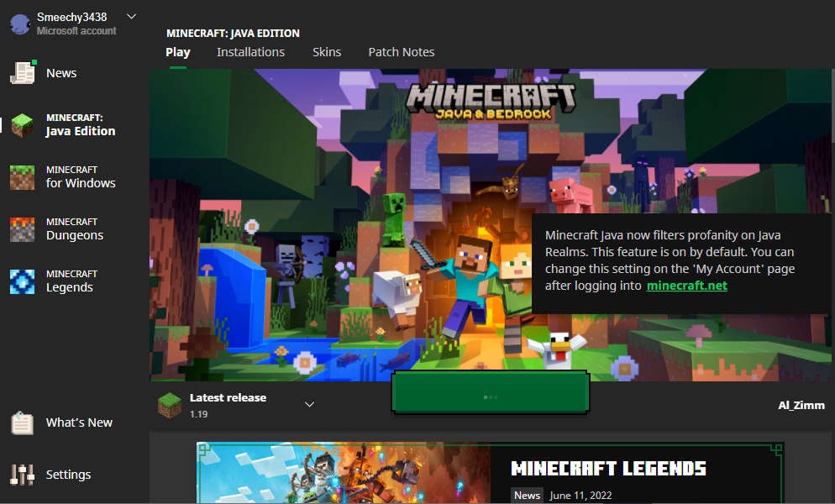This screenshot has width=835, height=504.
Task: Click the Minecraft Java & Bedrock banner logo
Action: pyautogui.click(x=491, y=100)
